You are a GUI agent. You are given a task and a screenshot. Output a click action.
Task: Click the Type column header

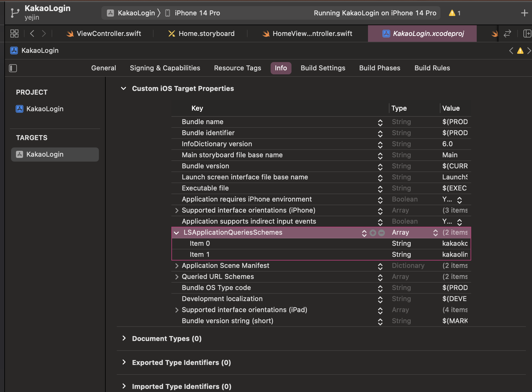(x=399, y=108)
